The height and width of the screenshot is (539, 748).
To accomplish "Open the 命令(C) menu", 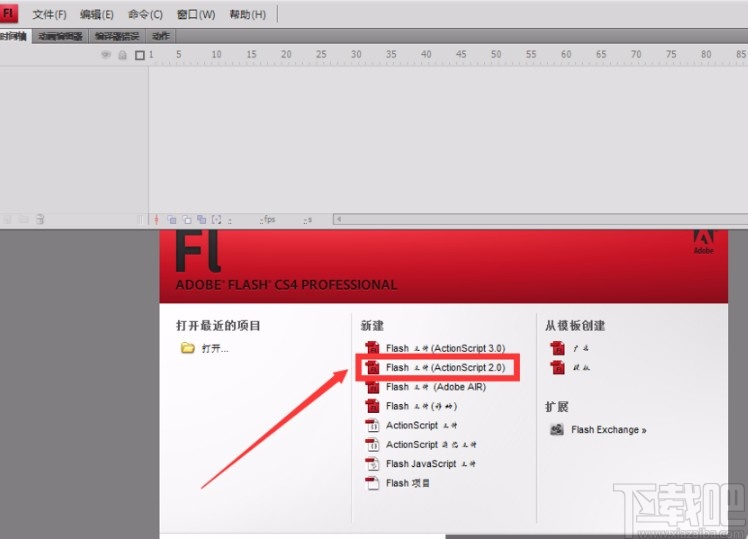I will [x=145, y=14].
